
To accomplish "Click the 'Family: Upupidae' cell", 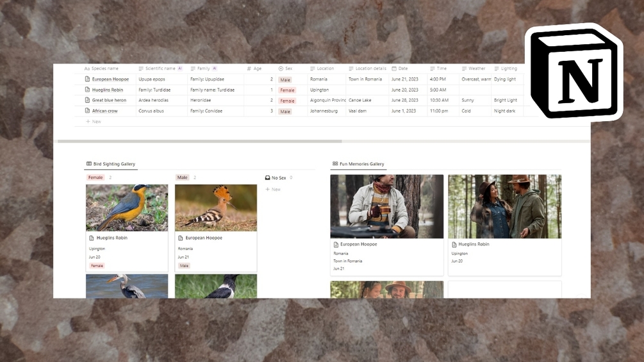I will tap(215, 79).
